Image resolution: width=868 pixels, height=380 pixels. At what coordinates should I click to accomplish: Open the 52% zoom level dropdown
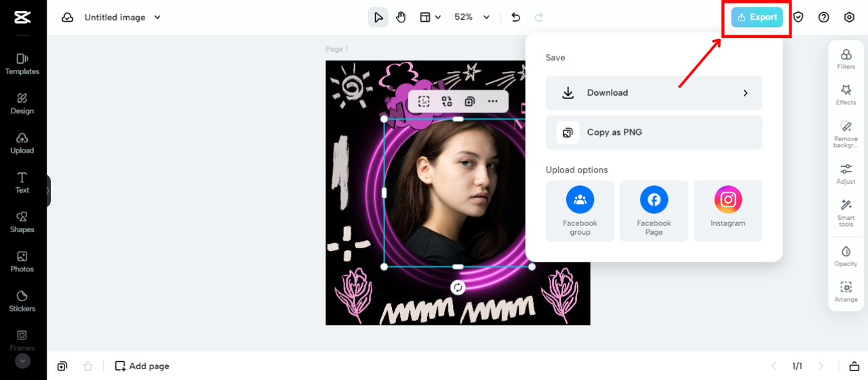(x=472, y=18)
